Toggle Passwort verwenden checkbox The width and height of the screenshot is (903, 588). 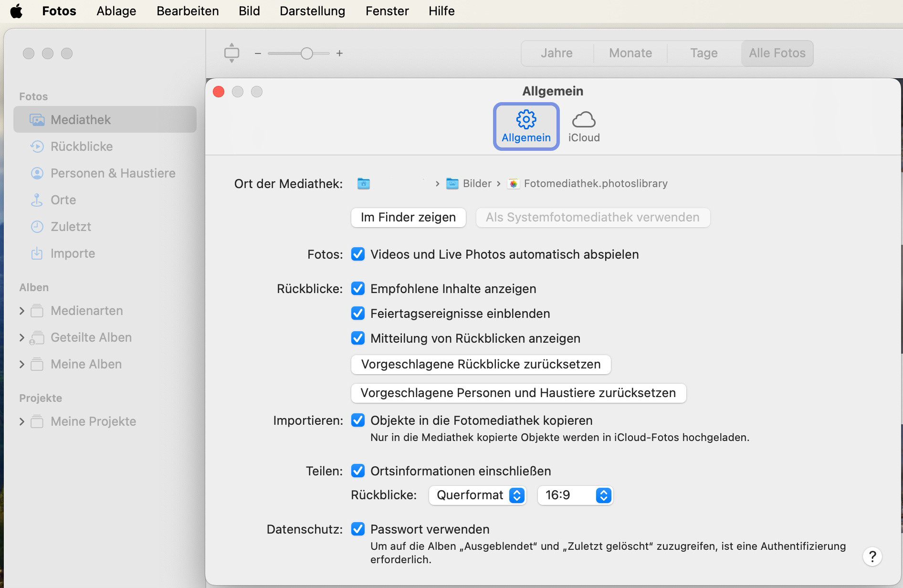pyautogui.click(x=358, y=529)
